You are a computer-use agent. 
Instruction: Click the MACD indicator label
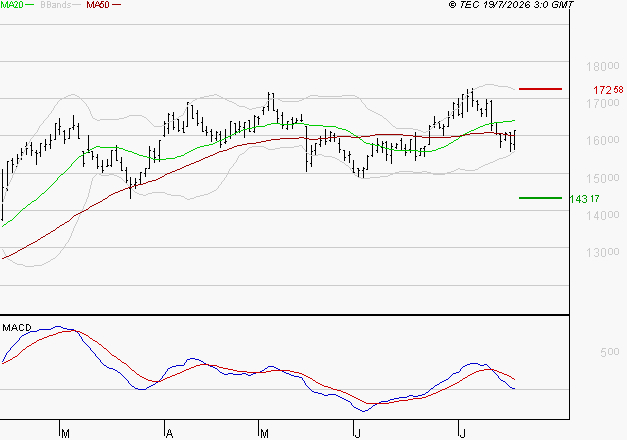(17, 328)
